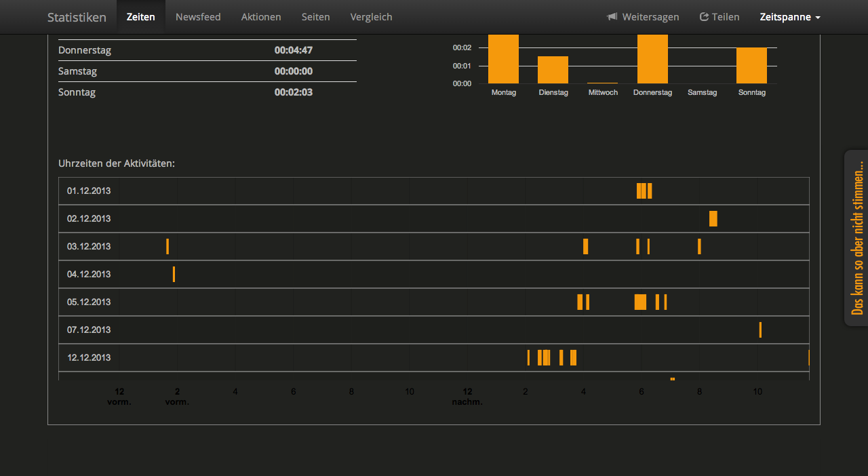Click the share arrow icon beside Teilen
The width and height of the screenshot is (868, 476).
[704, 17]
